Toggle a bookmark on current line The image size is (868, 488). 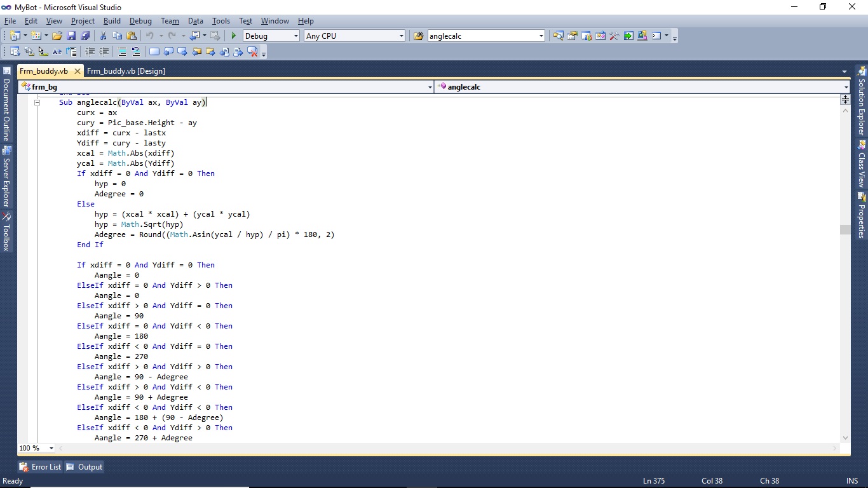click(154, 51)
